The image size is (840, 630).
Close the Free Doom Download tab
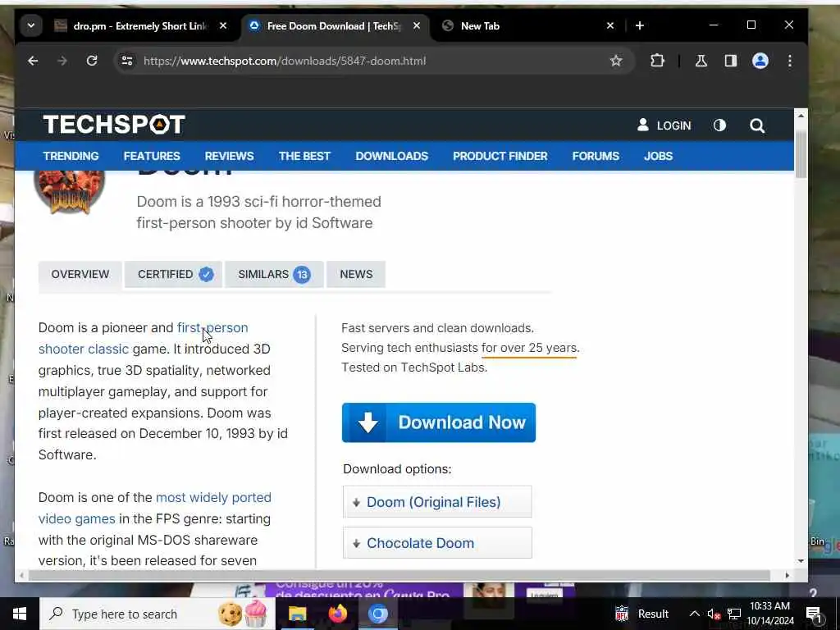pyautogui.click(x=416, y=25)
